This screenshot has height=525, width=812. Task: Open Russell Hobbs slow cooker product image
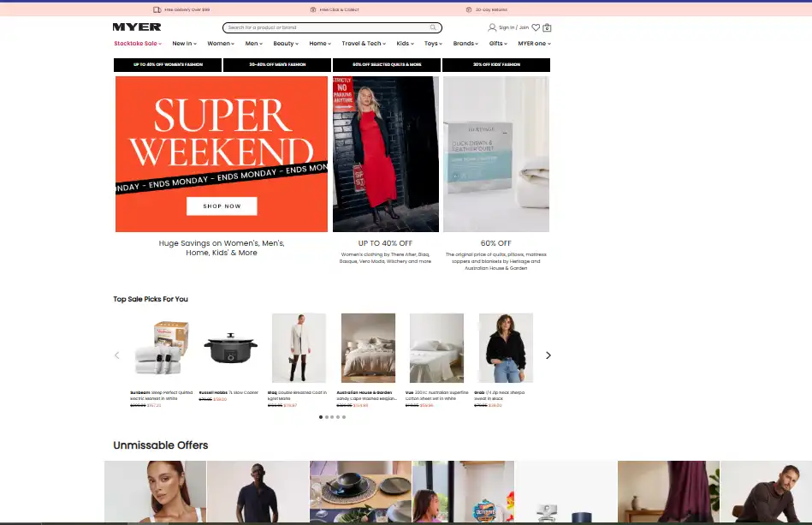(230, 348)
